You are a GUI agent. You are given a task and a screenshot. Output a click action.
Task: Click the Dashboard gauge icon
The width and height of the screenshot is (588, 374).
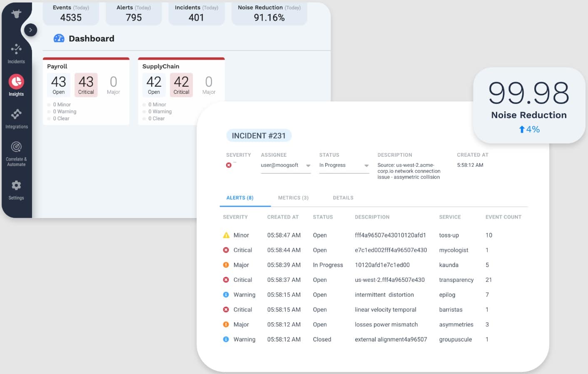(59, 38)
